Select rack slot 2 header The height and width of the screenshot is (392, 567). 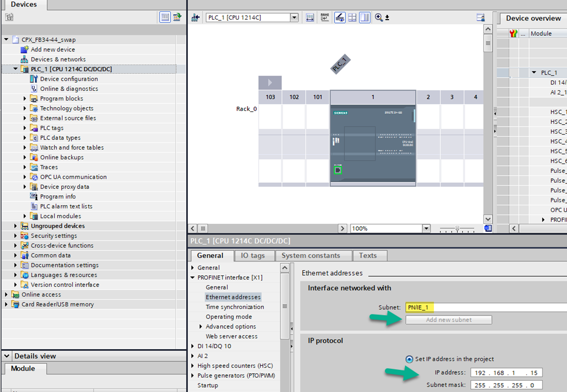click(428, 97)
